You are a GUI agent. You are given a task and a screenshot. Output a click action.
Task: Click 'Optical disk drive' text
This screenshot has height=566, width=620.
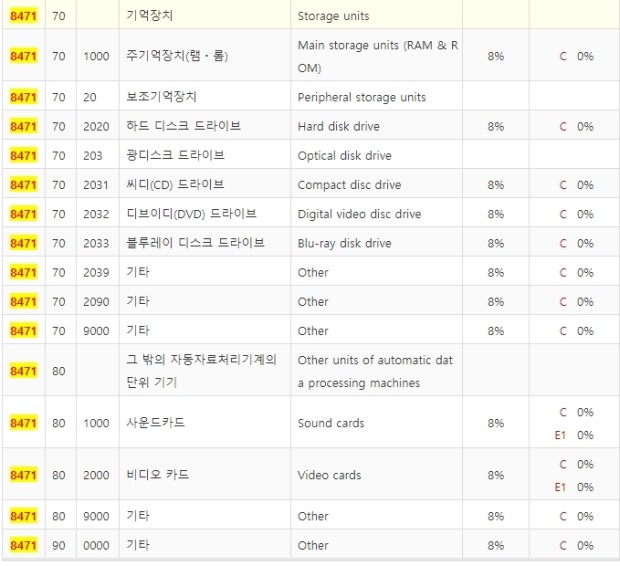(344, 156)
